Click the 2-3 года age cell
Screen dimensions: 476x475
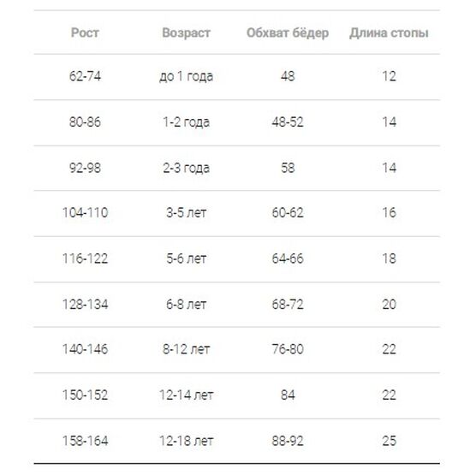coord(186,168)
